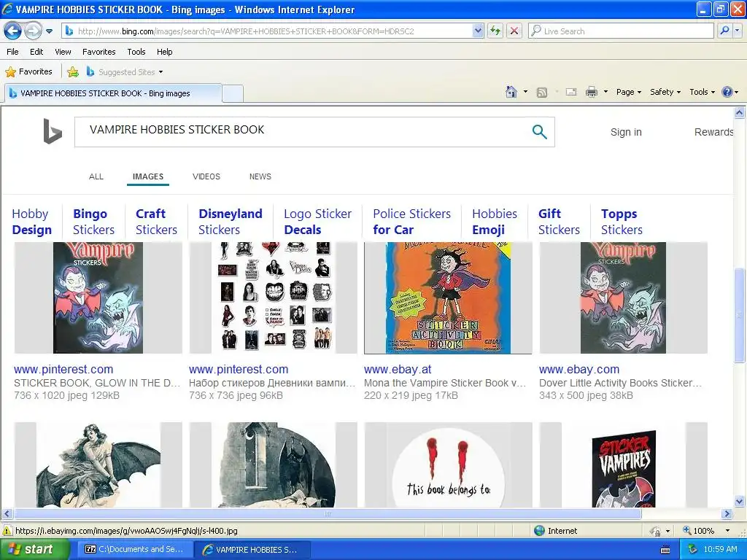Open the Mona the Vampire sticker book thumbnail
Screen dimensions: 747x560
click(448, 297)
